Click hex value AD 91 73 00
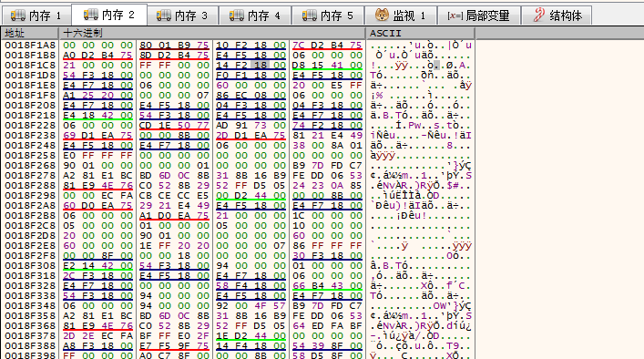Viewport: 644px width, 359px height. pos(250,125)
